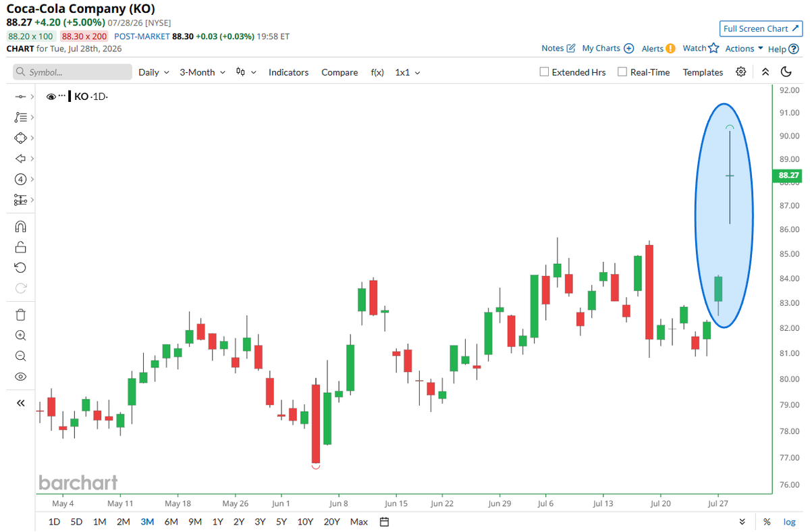Select the Max time range

[x=359, y=521]
